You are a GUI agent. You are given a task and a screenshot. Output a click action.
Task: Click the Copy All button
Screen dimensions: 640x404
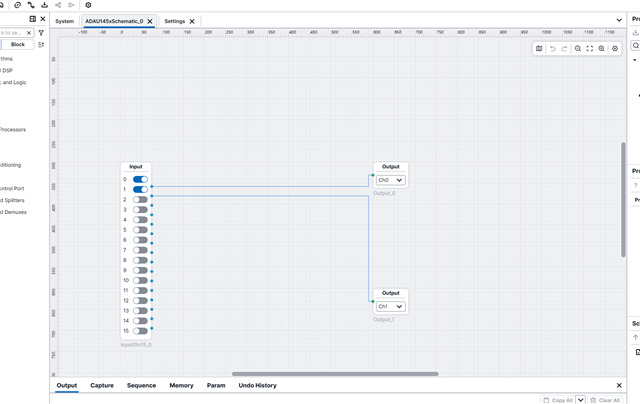[x=558, y=400]
